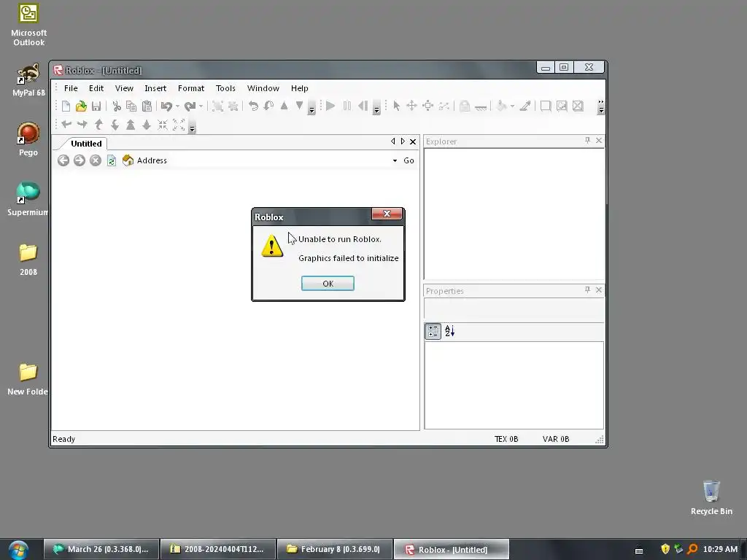Image resolution: width=747 pixels, height=560 pixels.
Task: Click the New file icon in the toolbar
Action: tap(66, 106)
